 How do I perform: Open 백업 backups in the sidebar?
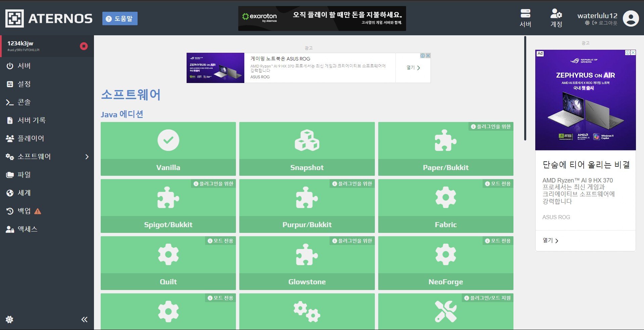47,211
